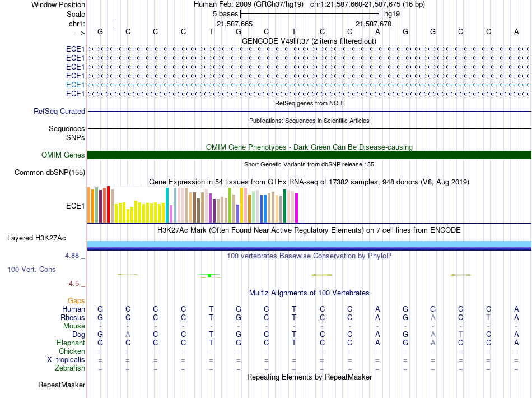Click the bright green PhyloP conservation block
The image size is (532, 398).
(209, 276)
